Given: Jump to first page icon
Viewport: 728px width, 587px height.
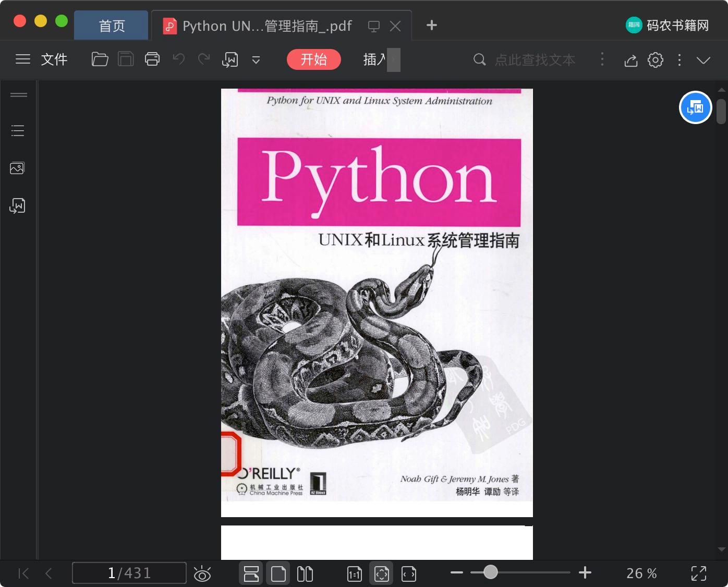Looking at the screenshot, I should [x=23, y=573].
